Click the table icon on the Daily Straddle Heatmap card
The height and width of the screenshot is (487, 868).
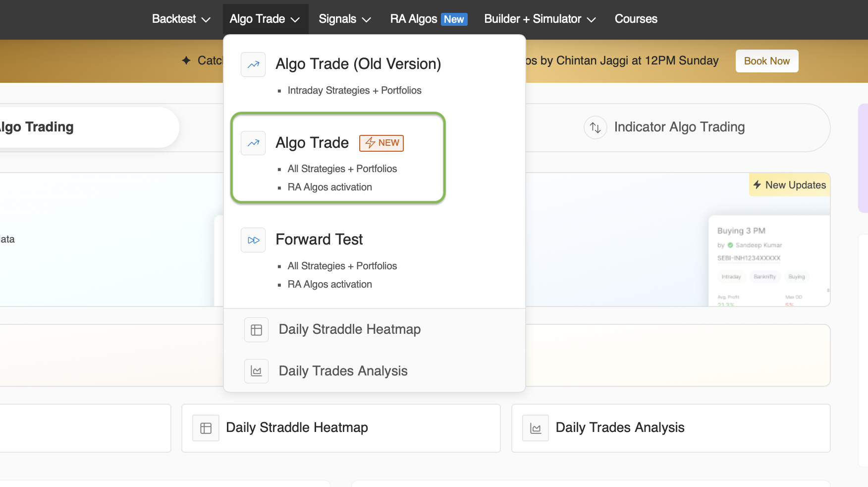click(206, 428)
